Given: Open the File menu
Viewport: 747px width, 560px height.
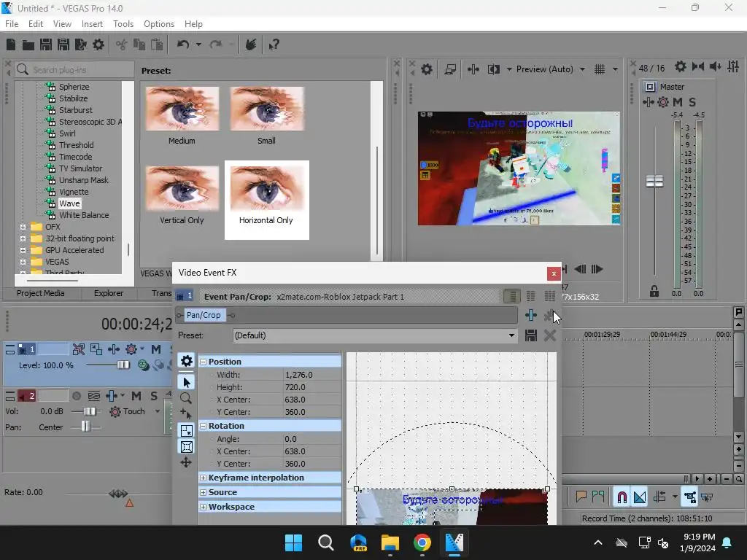Looking at the screenshot, I should (12, 24).
